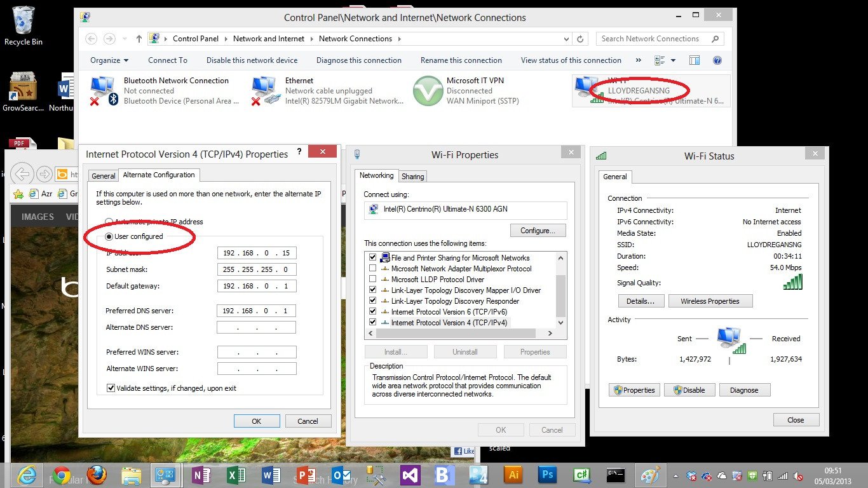Open Visual Studio from the taskbar

pos(410,475)
